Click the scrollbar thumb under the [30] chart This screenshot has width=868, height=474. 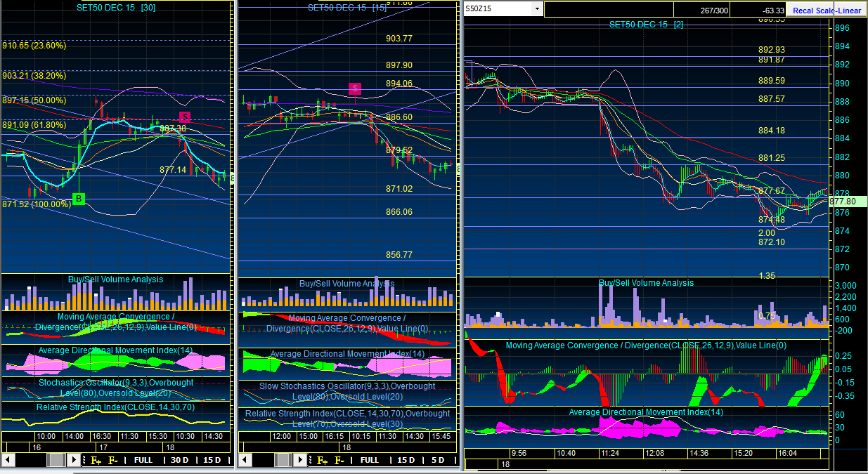[55, 460]
